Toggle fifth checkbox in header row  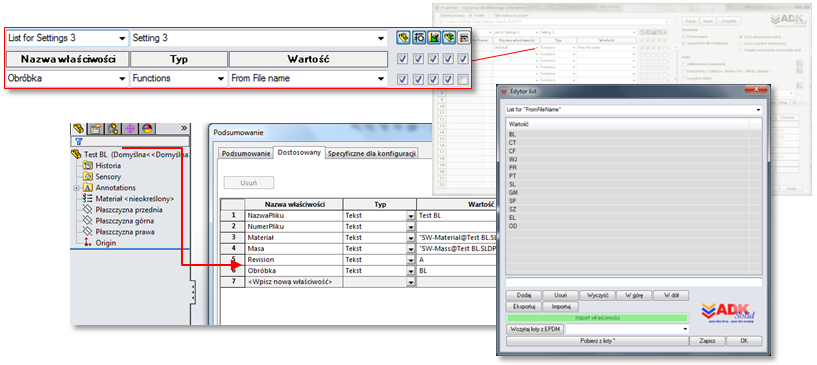[x=463, y=59]
